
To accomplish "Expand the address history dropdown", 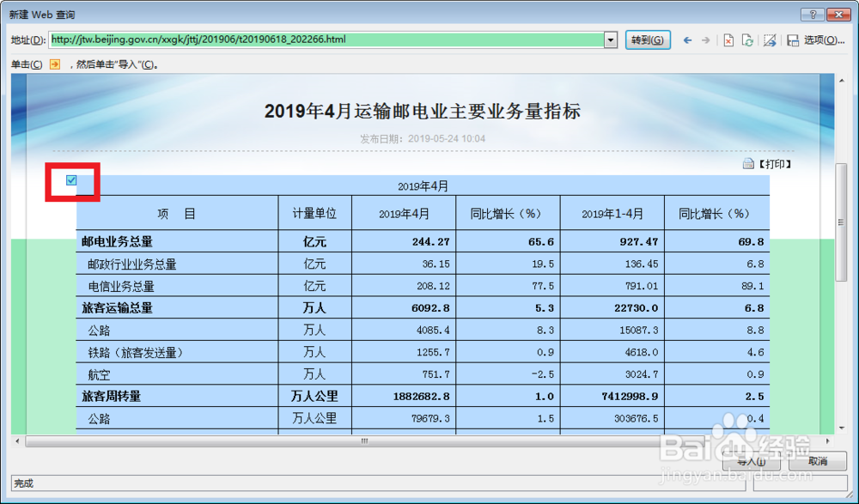I will point(611,40).
